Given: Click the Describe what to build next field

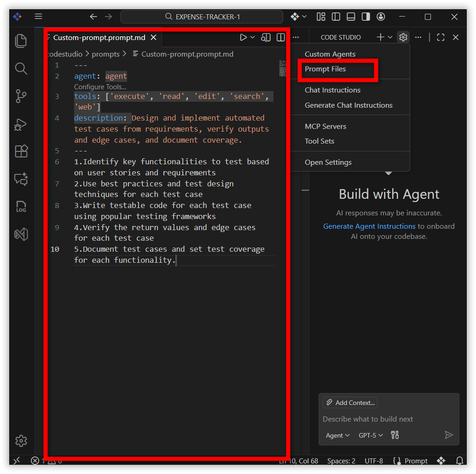Looking at the screenshot, I should pyautogui.click(x=367, y=419).
